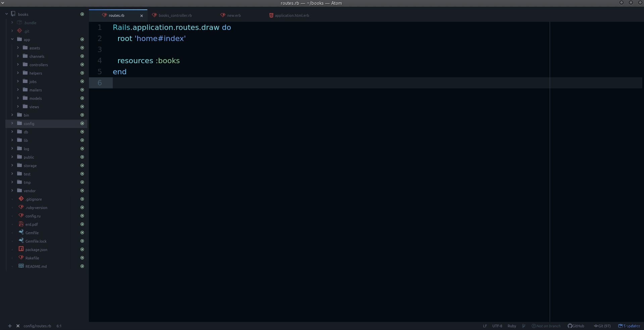Screen dimensions: 644x330
Task: Expand the db folder chevron
Action: tap(12, 132)
